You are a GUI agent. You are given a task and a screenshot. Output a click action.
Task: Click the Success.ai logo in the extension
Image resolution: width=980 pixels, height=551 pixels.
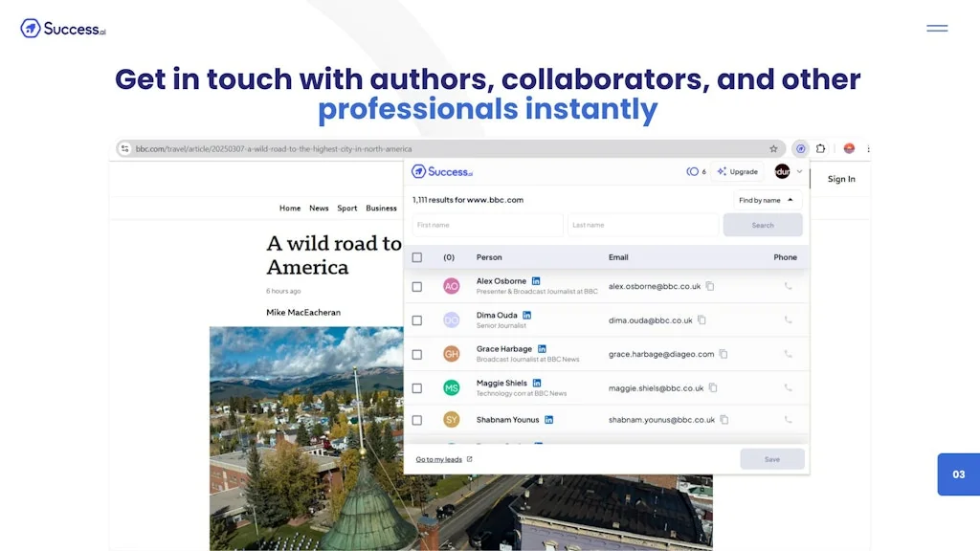(441, 171)
